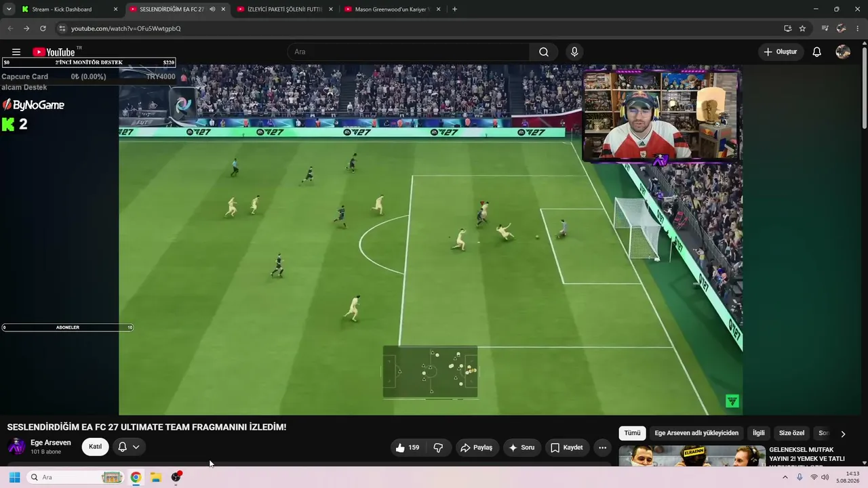Image resolution: width=868 pixels, height=488 pixels.
Task: Open File Explorer from the taskbar
Action: tap(156, 477)
